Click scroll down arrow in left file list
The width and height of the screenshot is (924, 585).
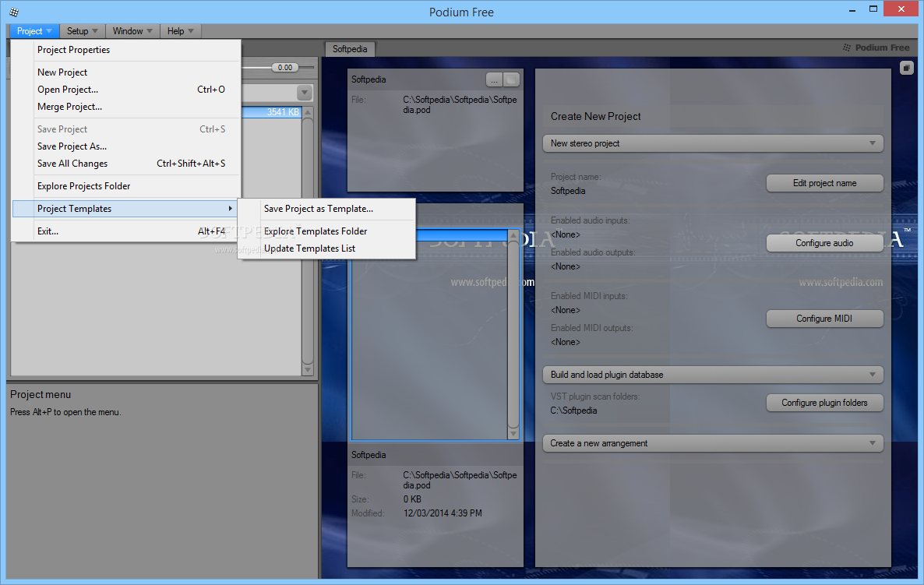308,370
